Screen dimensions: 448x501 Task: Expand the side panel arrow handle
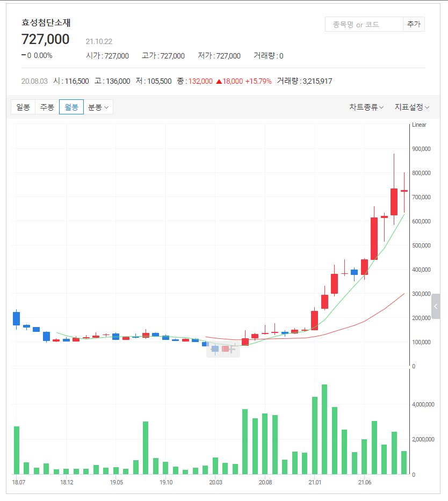pyautogui.click(x=436, y=307)
